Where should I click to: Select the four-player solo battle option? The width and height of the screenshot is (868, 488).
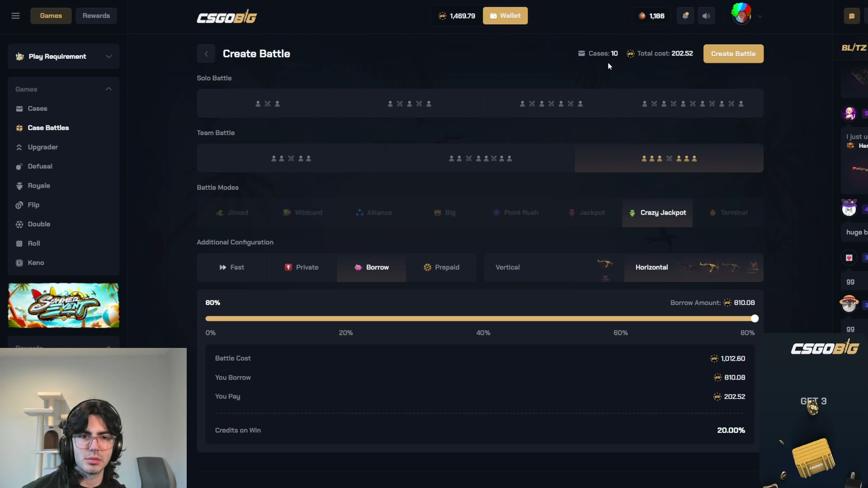tap(551, 104)
